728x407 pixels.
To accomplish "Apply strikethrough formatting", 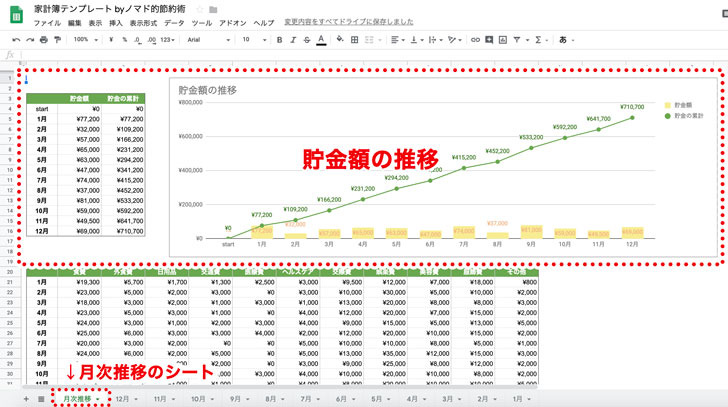I will pos(307,40).
